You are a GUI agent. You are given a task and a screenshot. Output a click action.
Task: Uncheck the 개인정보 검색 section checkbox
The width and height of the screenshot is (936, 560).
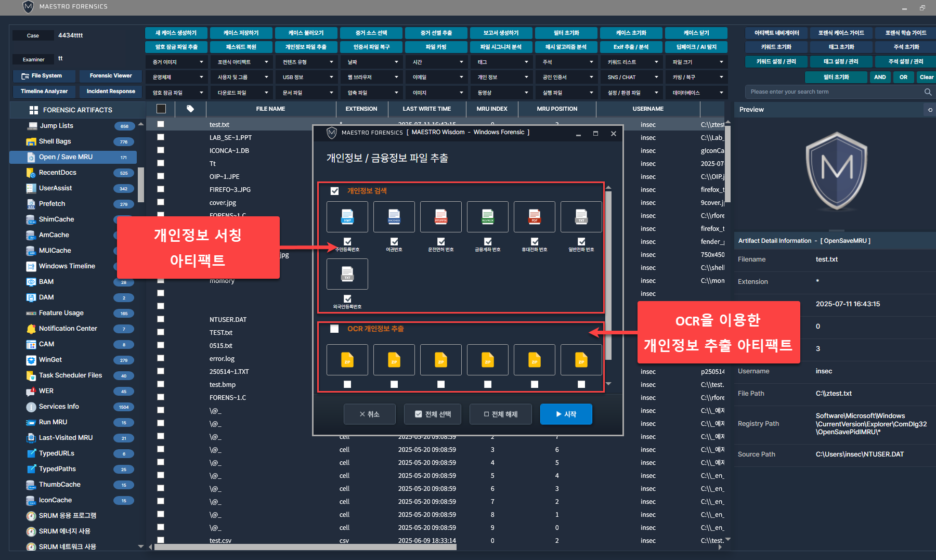(334, 191)
